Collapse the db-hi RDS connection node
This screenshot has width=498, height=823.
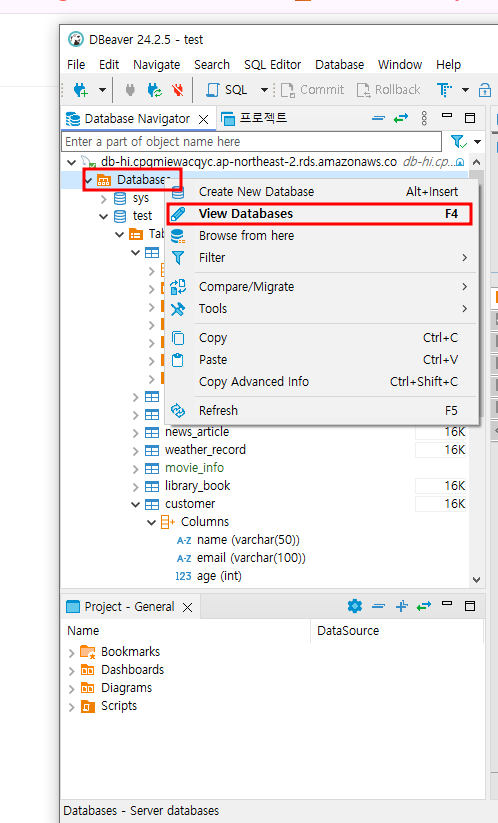pos(71,162)
